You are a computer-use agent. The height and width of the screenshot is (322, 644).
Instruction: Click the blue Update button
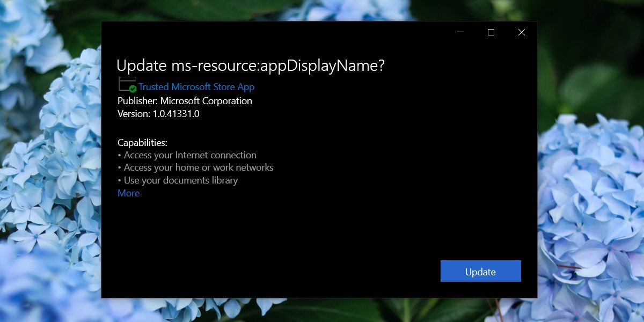(480, 271)
